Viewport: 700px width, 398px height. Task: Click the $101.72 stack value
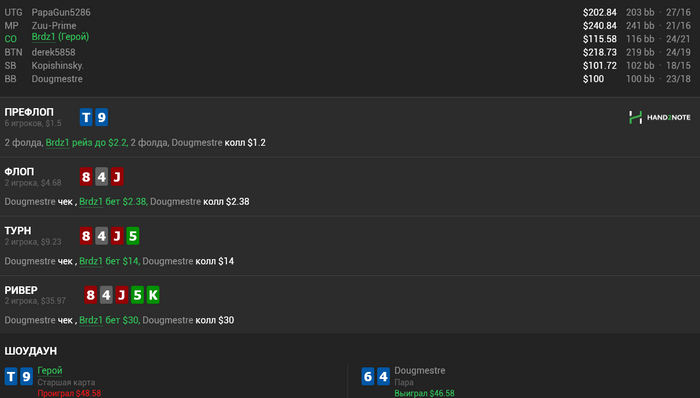(600, 66)
